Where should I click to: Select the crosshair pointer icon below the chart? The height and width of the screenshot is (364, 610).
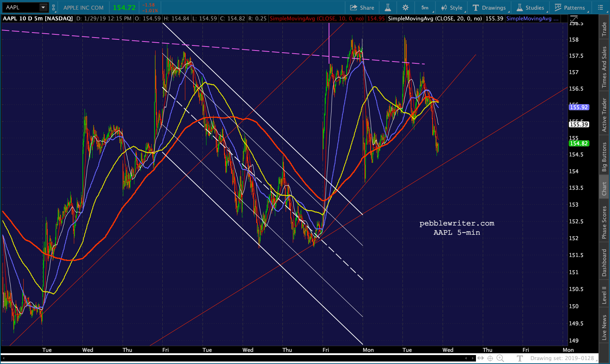pos(490,358)
